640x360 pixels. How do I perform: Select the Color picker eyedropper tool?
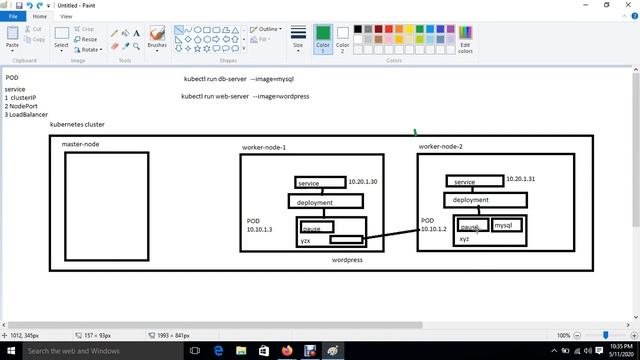pyautogui.click(x=125, y=47)
